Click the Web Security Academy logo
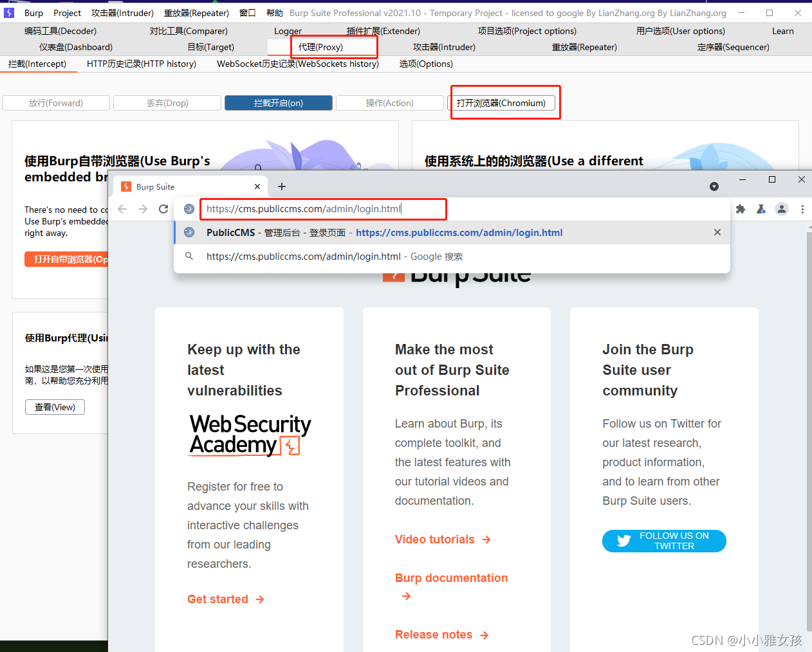The height and width of the screenshot is (652, 812). point(250,435)
